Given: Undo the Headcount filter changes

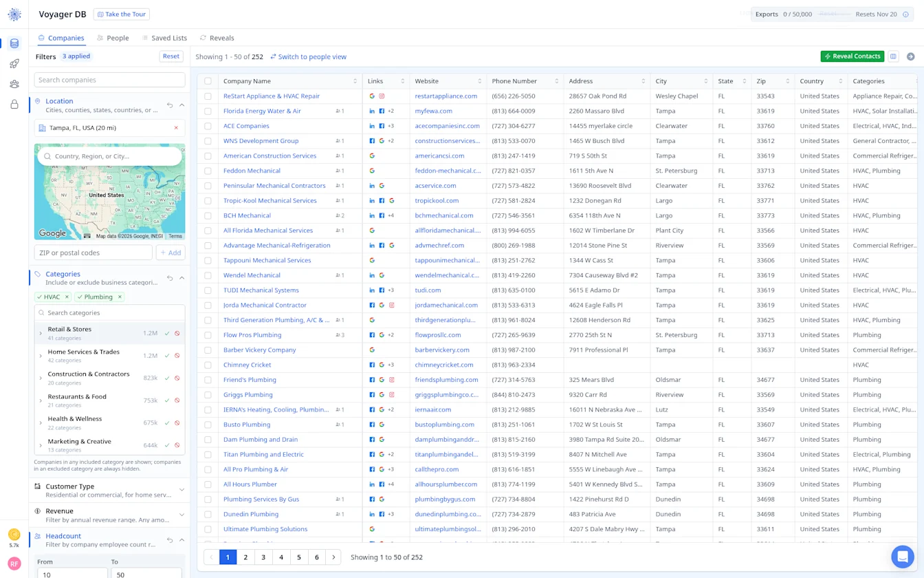Looking at the screenshot, I should 170,540.
